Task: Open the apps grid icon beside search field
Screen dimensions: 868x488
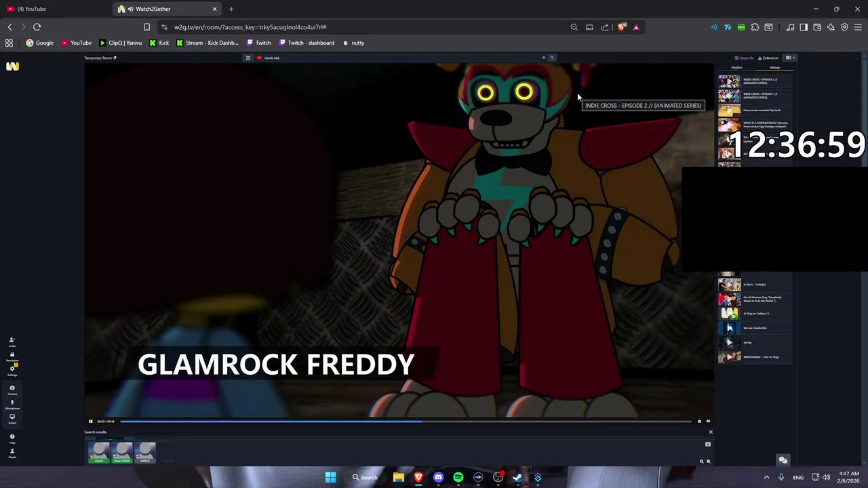Action: pyautogui.click(x=248, y=58)
